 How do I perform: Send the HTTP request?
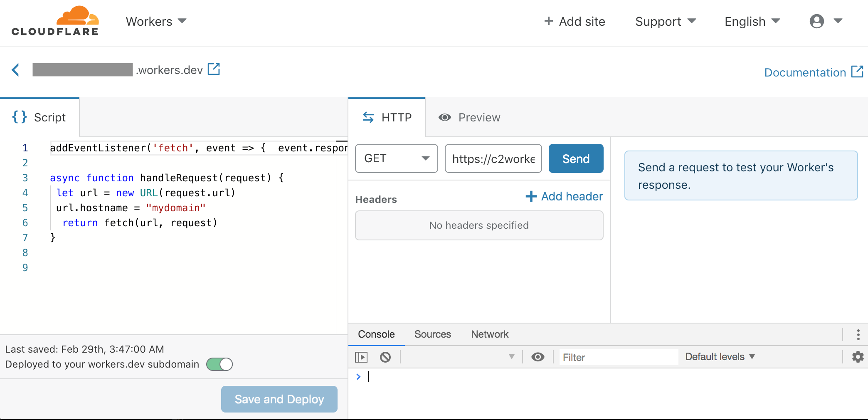[x=576, y=158]
